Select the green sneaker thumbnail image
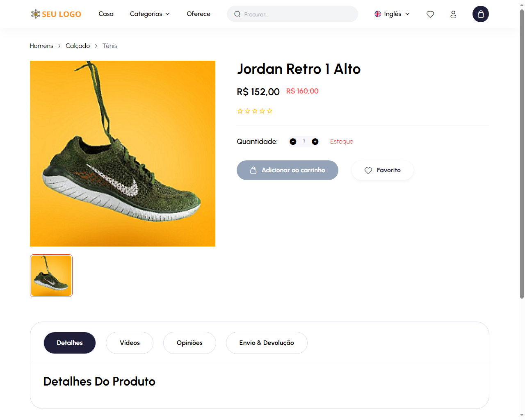This screenshot has height=420, width=525. [51, 276]
